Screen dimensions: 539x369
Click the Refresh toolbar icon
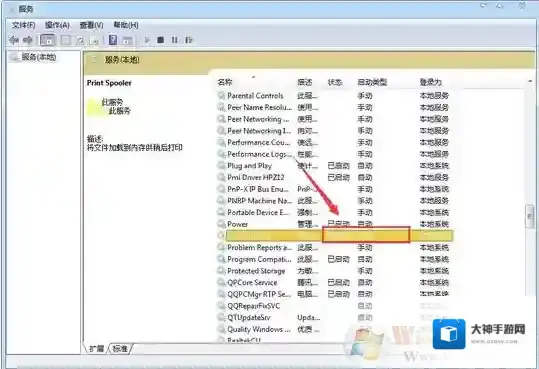[x=80, y=41]
